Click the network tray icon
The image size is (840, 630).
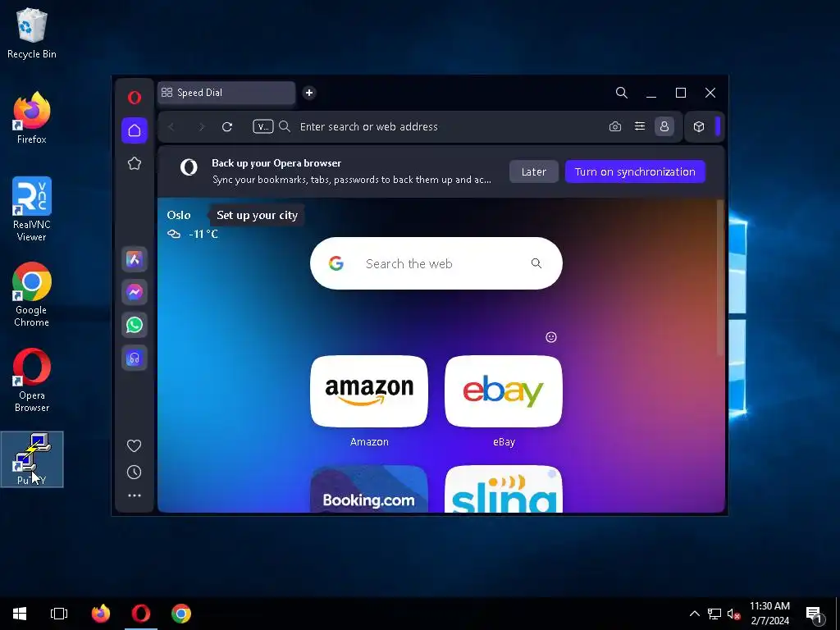[x=714, y=614]
